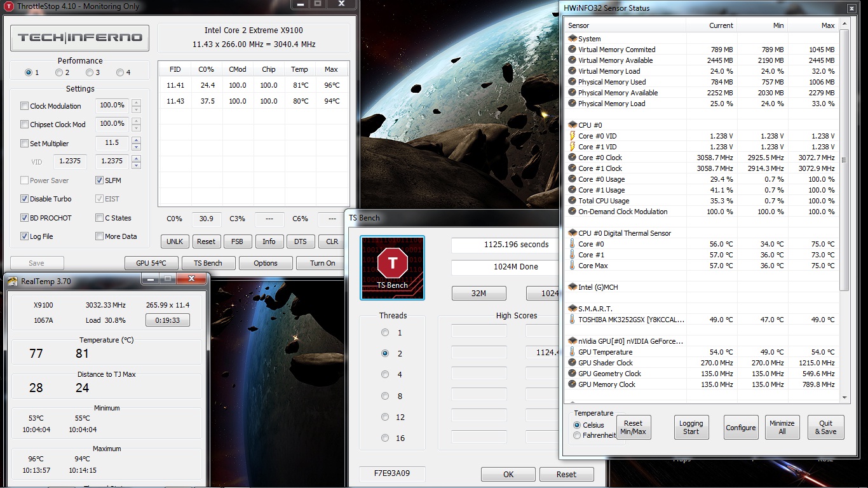The width and height of the screenshot is (868, 488).
Task: Select performance profile 4
Action: point(120,72)
